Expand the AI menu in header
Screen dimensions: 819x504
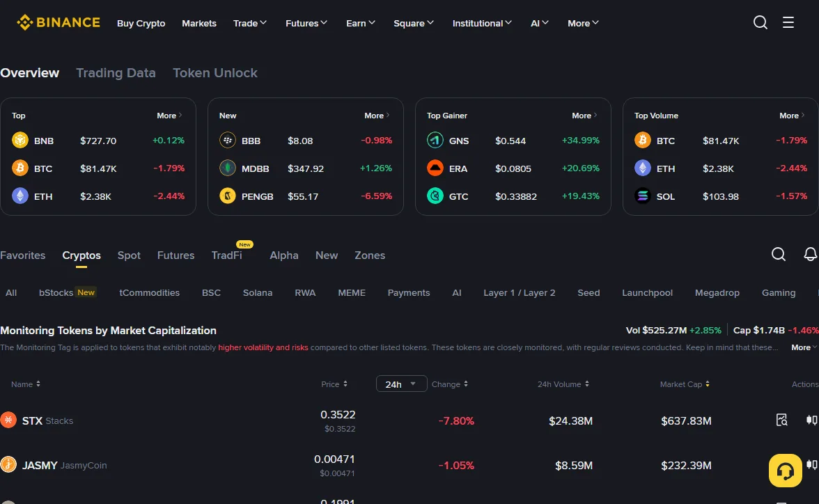tap(540, 23)
